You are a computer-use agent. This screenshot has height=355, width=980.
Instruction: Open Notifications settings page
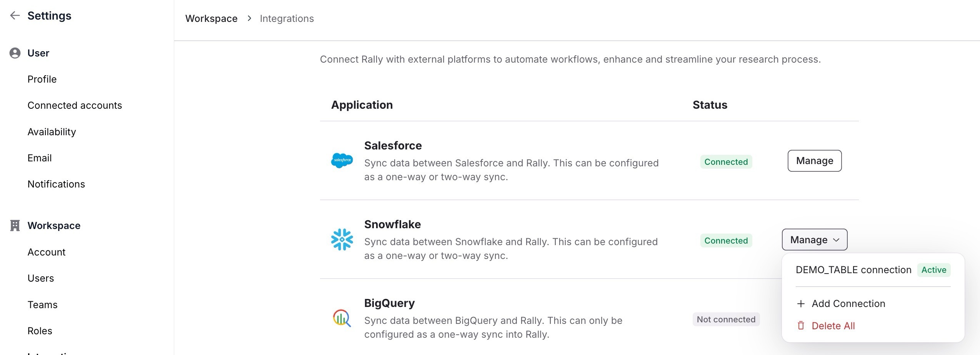coord(56,184)
